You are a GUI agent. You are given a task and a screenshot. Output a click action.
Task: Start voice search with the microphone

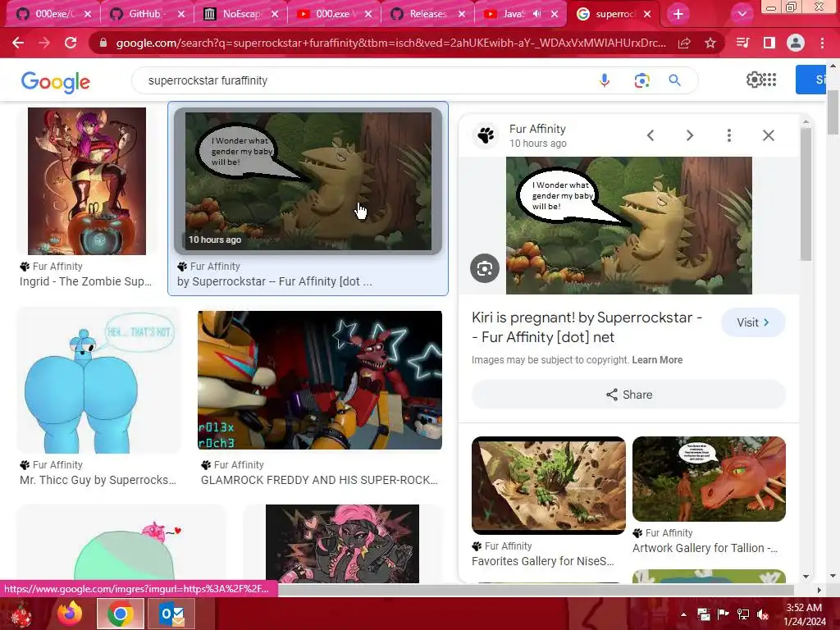click(x=605, y=80)
